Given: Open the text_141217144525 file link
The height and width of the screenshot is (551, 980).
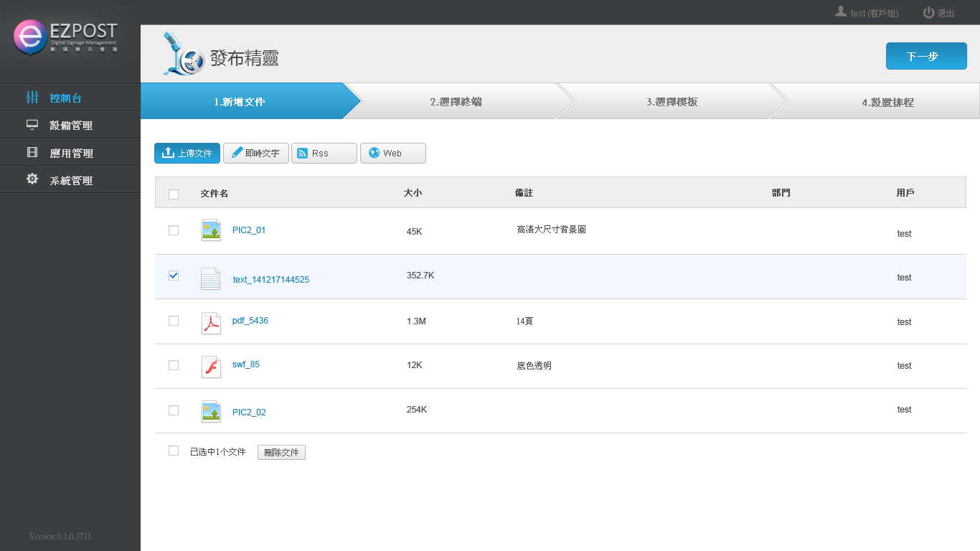Looking at the screenshot, I should [x=271, y=280].
